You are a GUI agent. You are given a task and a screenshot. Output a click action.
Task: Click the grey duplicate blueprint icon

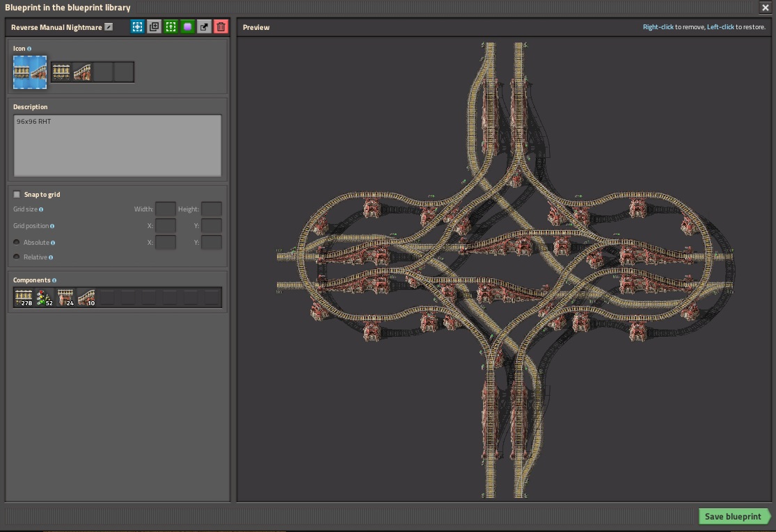coord(154,27)
